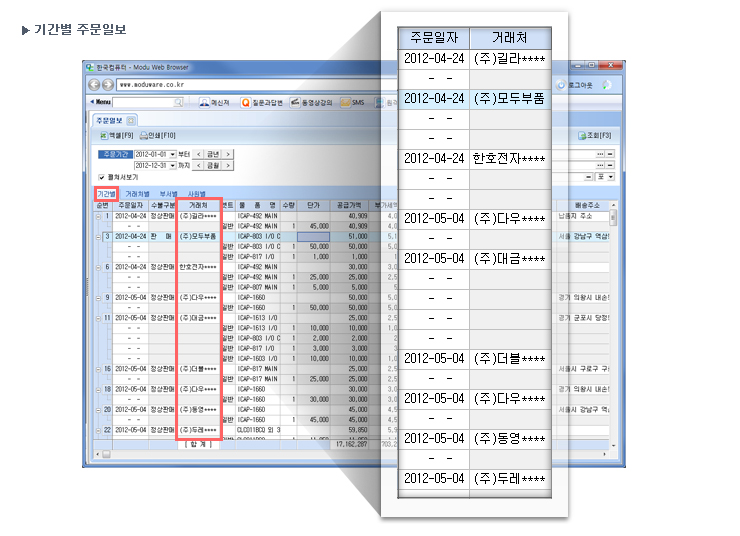Collapse the tree node for row 1

coord(98,214)
